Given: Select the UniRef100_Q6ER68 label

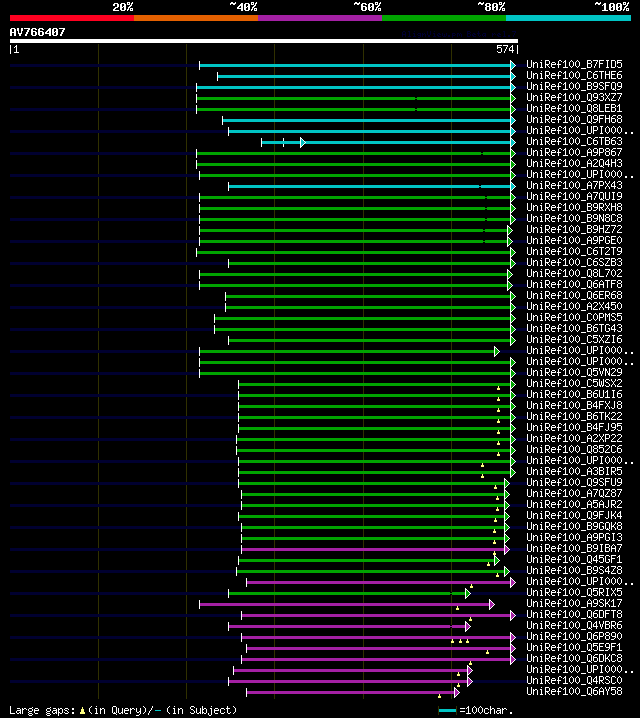Looking at the screenshot, I should 574,295.
